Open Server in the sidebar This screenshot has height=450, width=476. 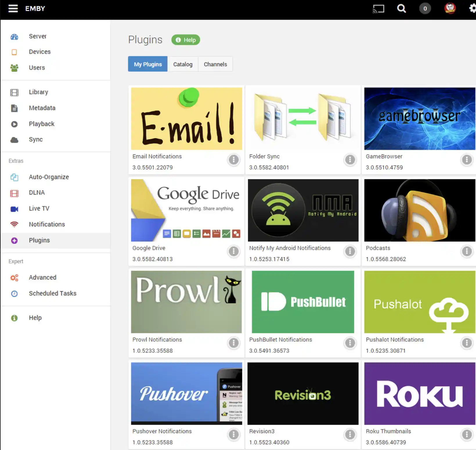click(38, 36)
